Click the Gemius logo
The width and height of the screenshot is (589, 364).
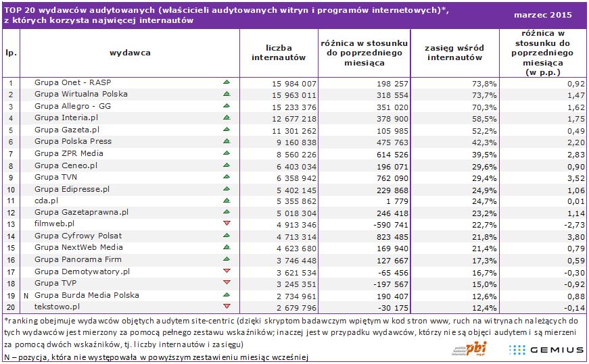click(x=545, y=349)
